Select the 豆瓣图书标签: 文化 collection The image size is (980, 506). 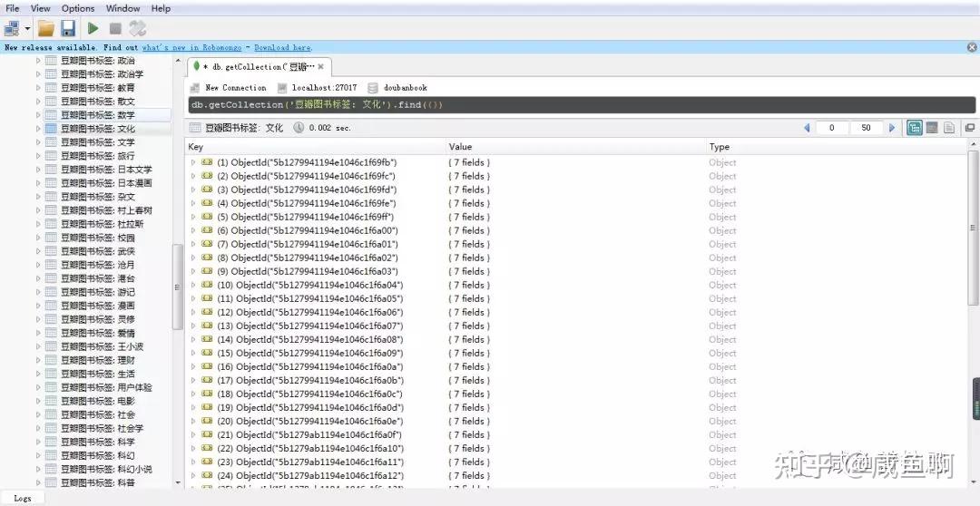click(x=97, y=129)
